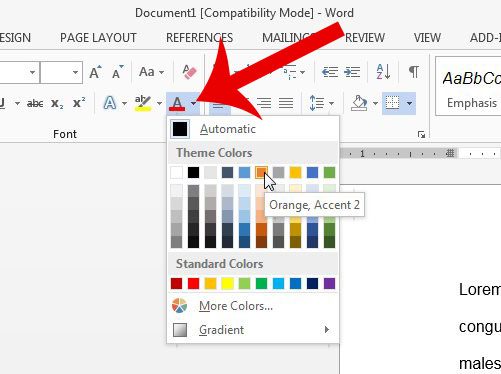The height and width of the screenshot is (374, 501).
Task: Click the Text Effects outlined A icon
Action: click(x=110, y=103)
